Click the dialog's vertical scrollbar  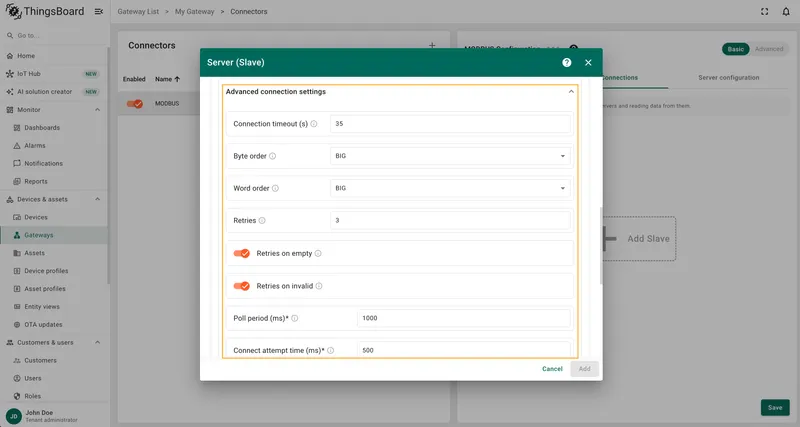pos(601,245)
